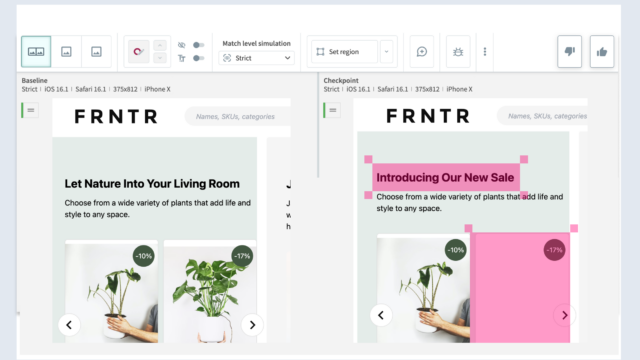Image resolution: width=640 pixels, height=360 pixels.
Task: Click the Checkpoint 'iPhone X' device text
Action: tap(459, 89)
